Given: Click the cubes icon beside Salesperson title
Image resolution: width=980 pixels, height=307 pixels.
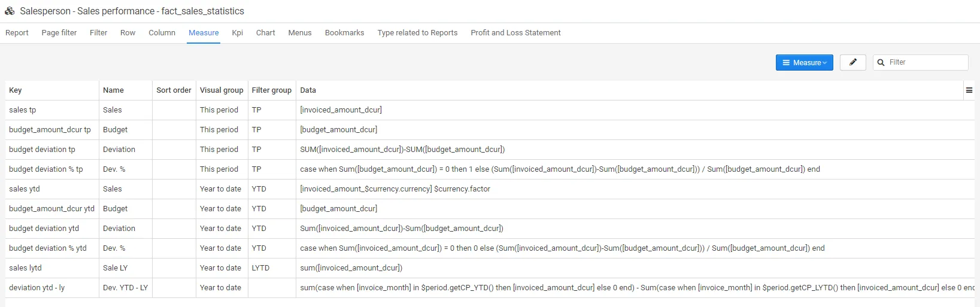Looking at the screenshot, I should pyautogui.click(x=10, y=11).
